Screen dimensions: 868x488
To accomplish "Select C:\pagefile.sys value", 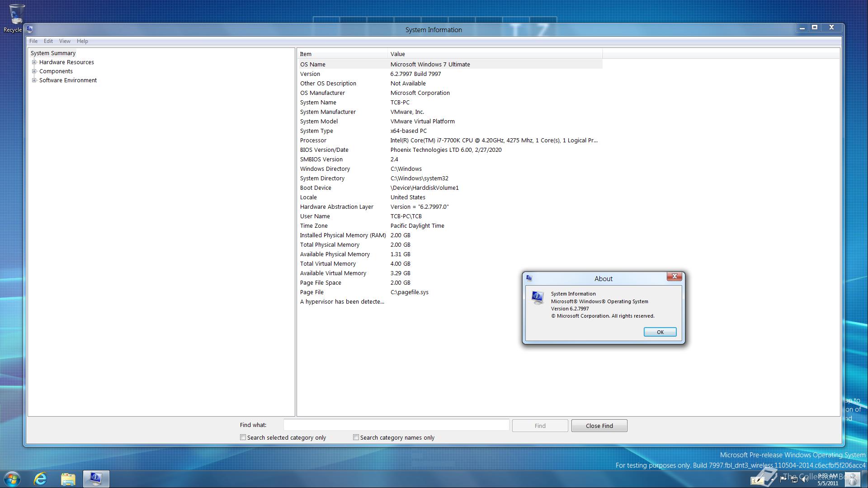I will click(x=409, y=292).
